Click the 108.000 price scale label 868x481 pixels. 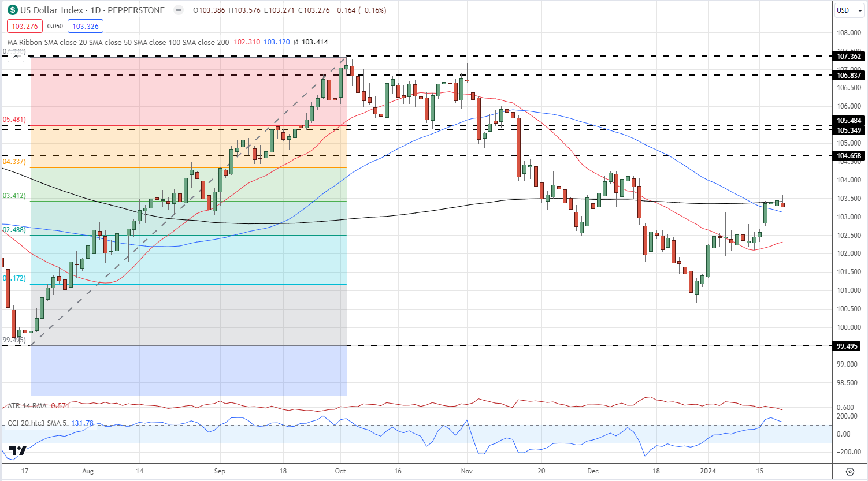point(849,32)
